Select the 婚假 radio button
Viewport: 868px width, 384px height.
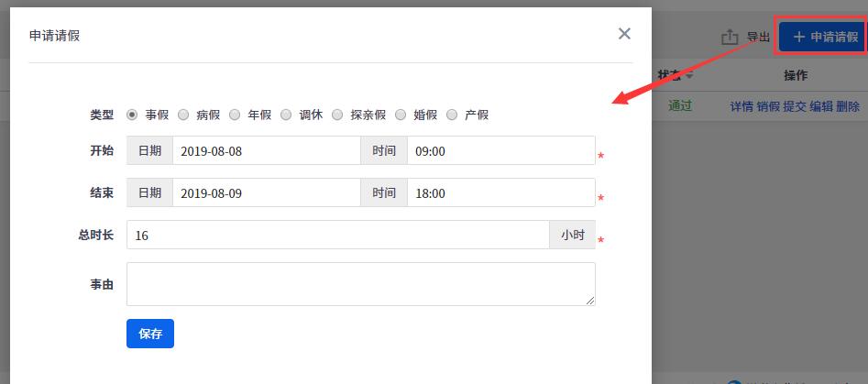pos(401,115)
